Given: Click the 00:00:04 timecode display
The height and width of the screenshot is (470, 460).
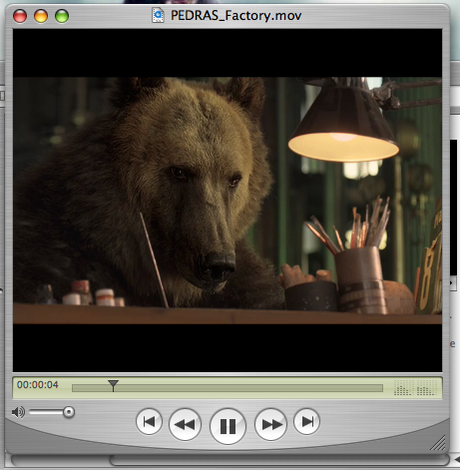Looking at the screenshot, I should 38,385.
